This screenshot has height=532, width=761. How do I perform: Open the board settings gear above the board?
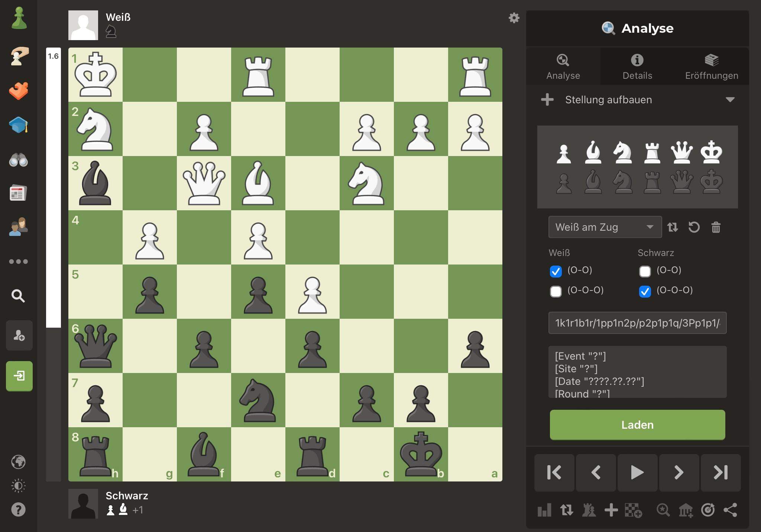(514, 17)
